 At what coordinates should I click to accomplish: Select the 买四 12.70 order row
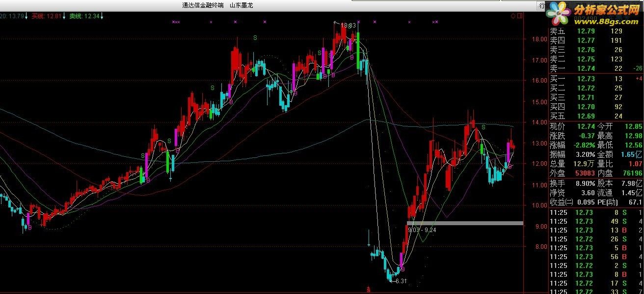click(595, 107)
